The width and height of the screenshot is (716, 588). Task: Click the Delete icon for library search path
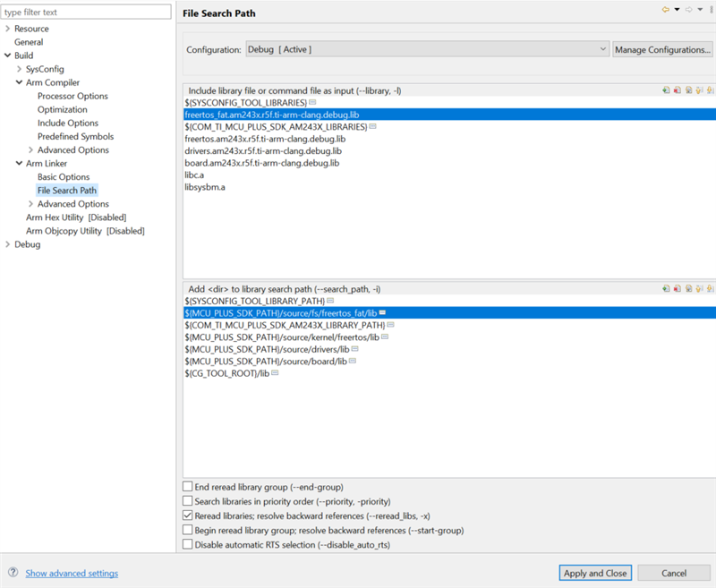678,288
